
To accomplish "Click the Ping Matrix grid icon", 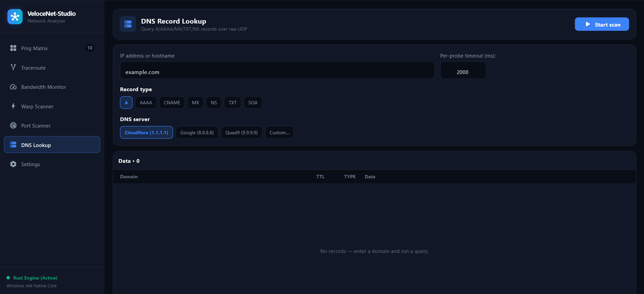I will pos(13,48).
